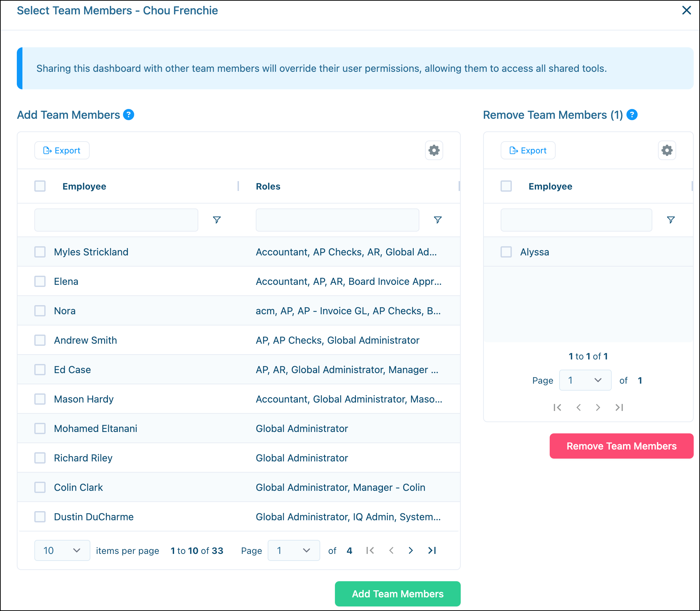Export the Add Team Members list
Screen dimensions: 700x611
point(62,150)
